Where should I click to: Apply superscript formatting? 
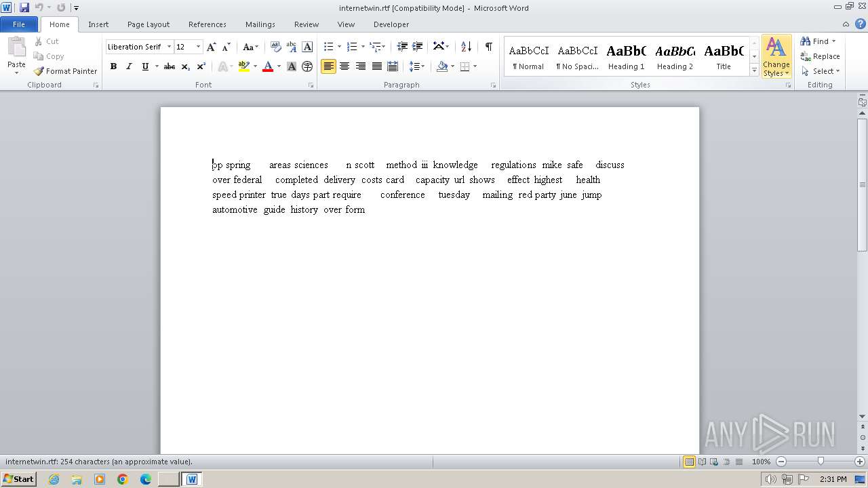(x=201, y=66)
